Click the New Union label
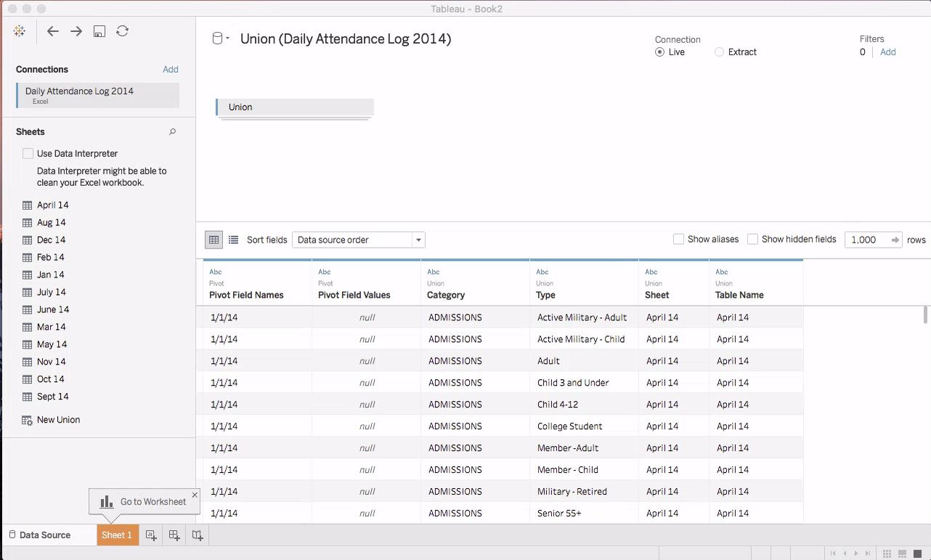The width and height of the screenshot is (931, 560). pos(59,421)
